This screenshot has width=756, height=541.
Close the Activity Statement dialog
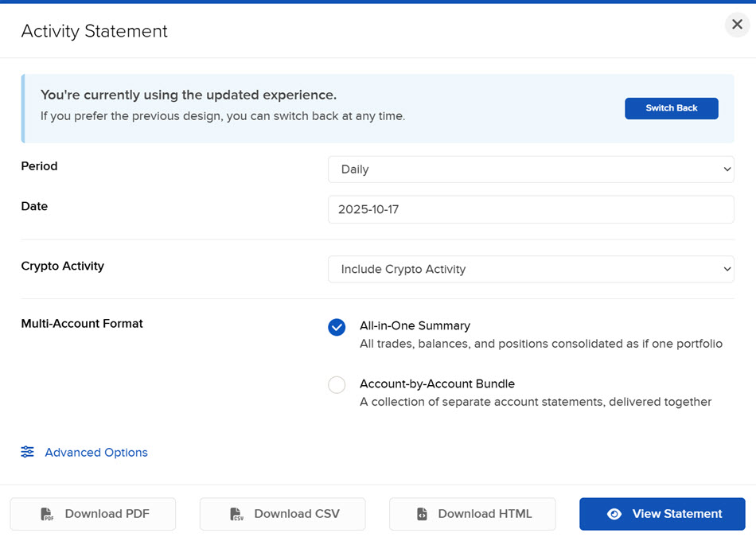(x=736, y=25)
